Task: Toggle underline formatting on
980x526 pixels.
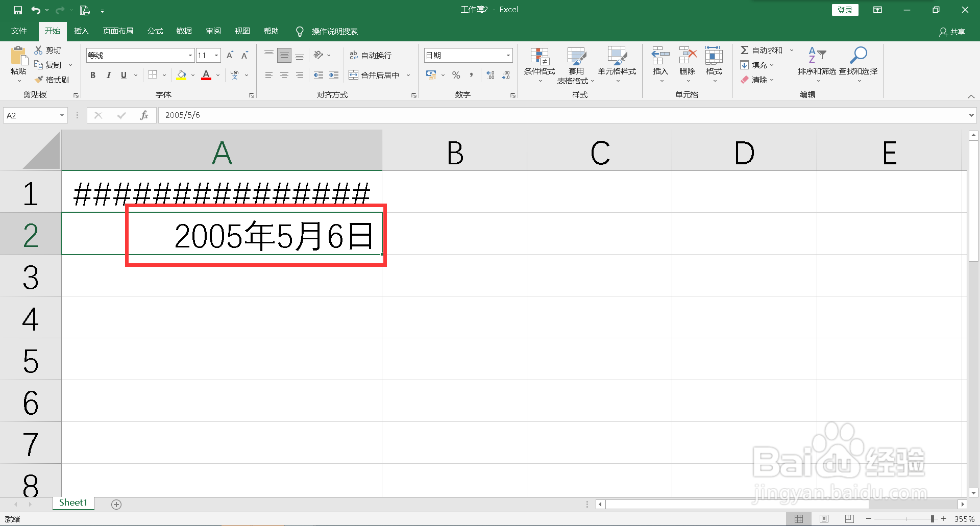Action: 123,75
